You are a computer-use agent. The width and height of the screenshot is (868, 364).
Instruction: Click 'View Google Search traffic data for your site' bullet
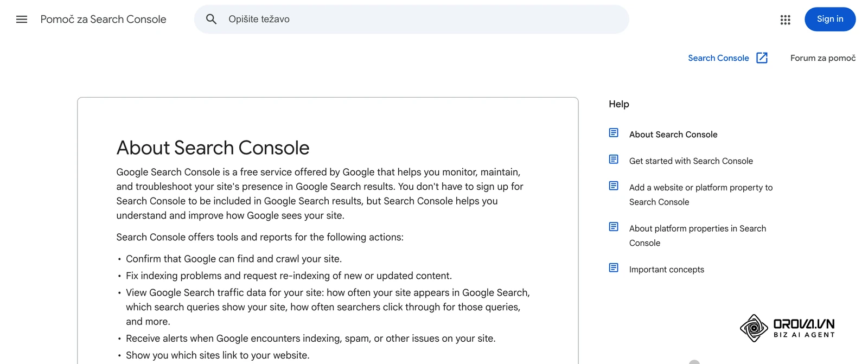pos(328,307)
